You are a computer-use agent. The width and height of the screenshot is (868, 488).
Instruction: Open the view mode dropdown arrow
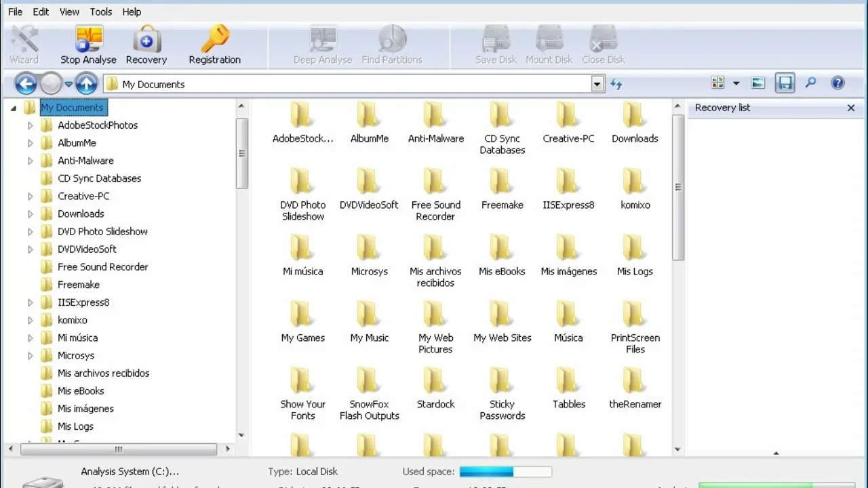[736, 84]
